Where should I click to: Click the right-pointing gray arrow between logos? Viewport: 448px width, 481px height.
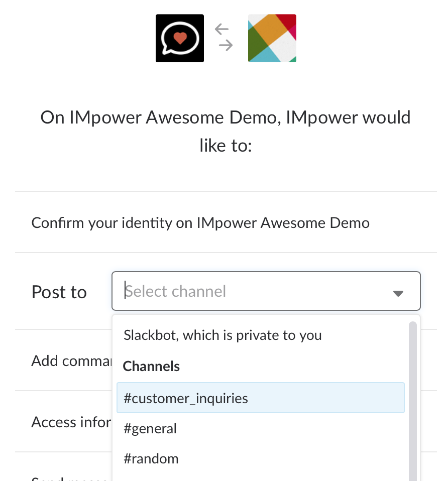click(226, 46)
